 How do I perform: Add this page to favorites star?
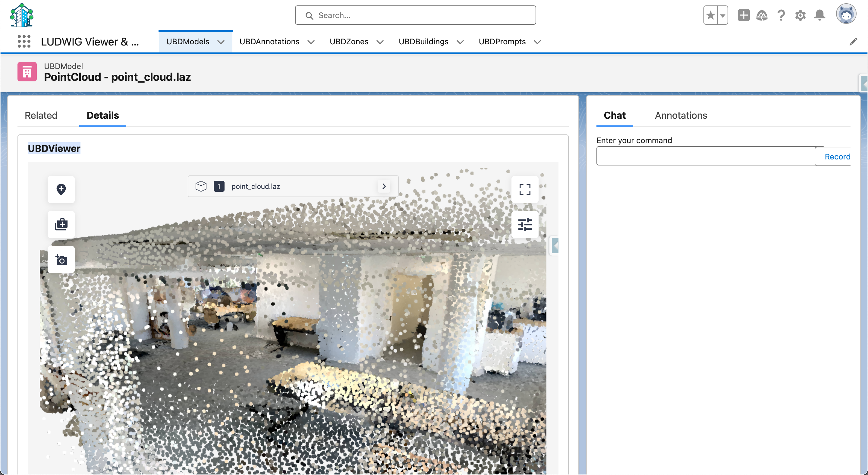(x=711, y=15)
